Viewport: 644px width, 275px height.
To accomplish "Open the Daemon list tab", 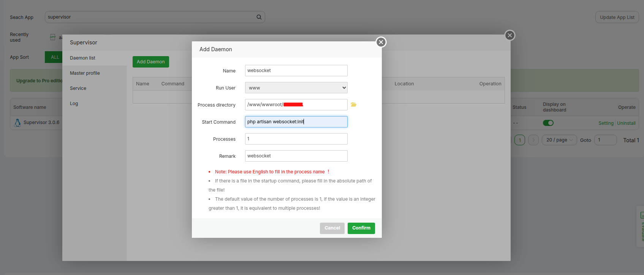I will pos(82,58).
